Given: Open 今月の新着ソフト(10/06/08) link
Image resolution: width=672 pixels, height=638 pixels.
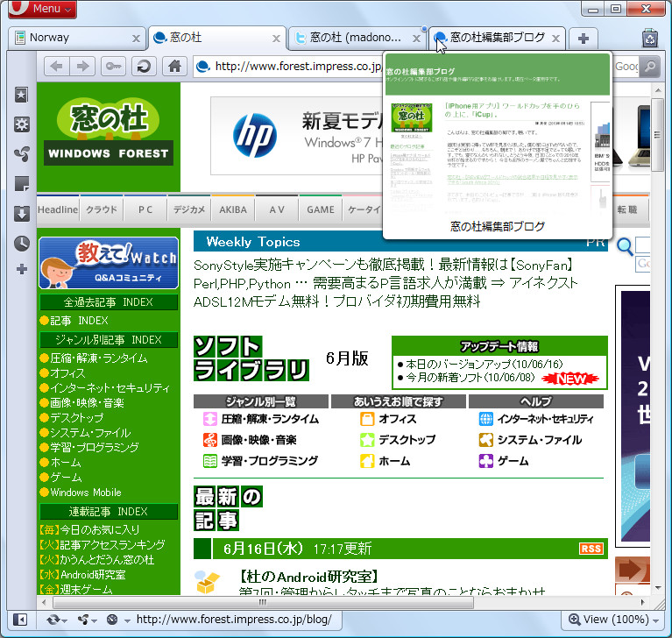Looking at the screenshot, I should (x=470, y=378).
